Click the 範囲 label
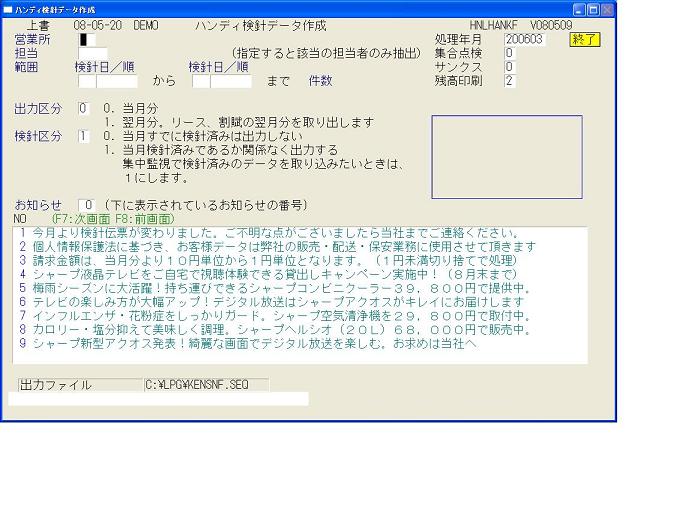Screen dimensions: 682x512 coord(26,67)
